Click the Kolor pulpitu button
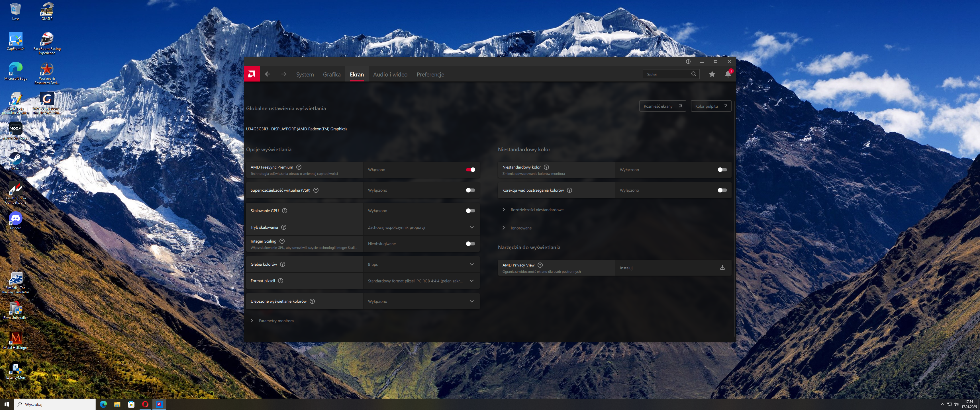 [710, 106]
